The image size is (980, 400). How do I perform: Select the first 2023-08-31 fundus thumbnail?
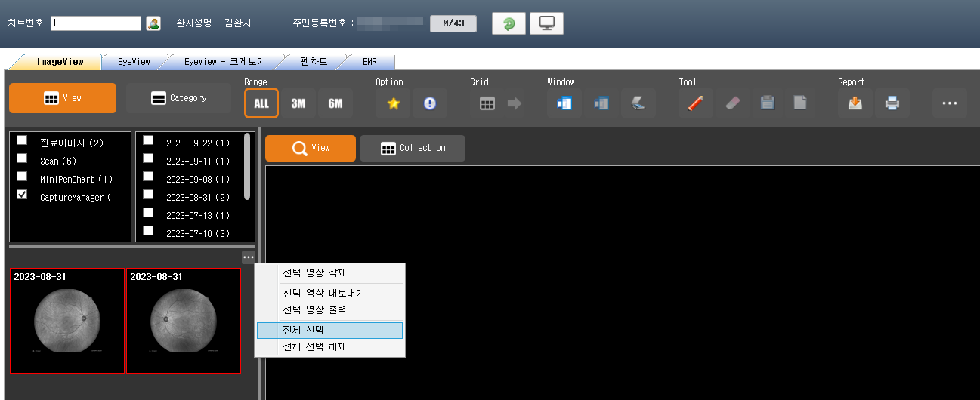[x=67, y=321]
